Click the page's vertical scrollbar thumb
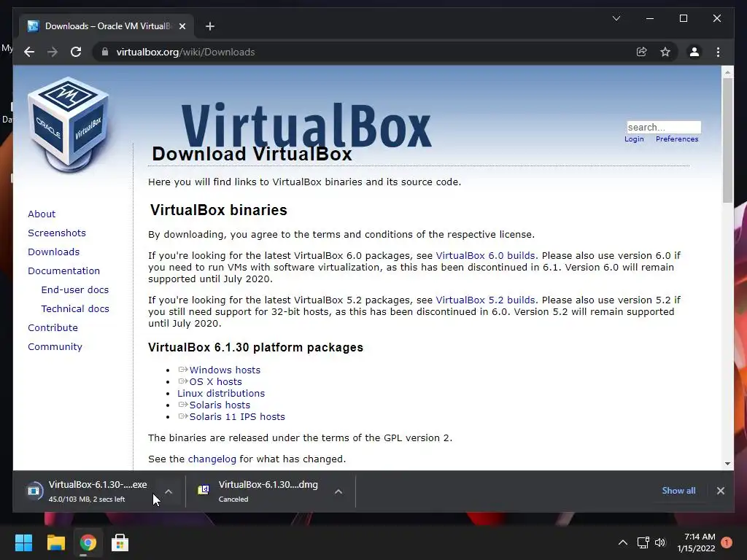747x560 pixels. pos(727,140)
